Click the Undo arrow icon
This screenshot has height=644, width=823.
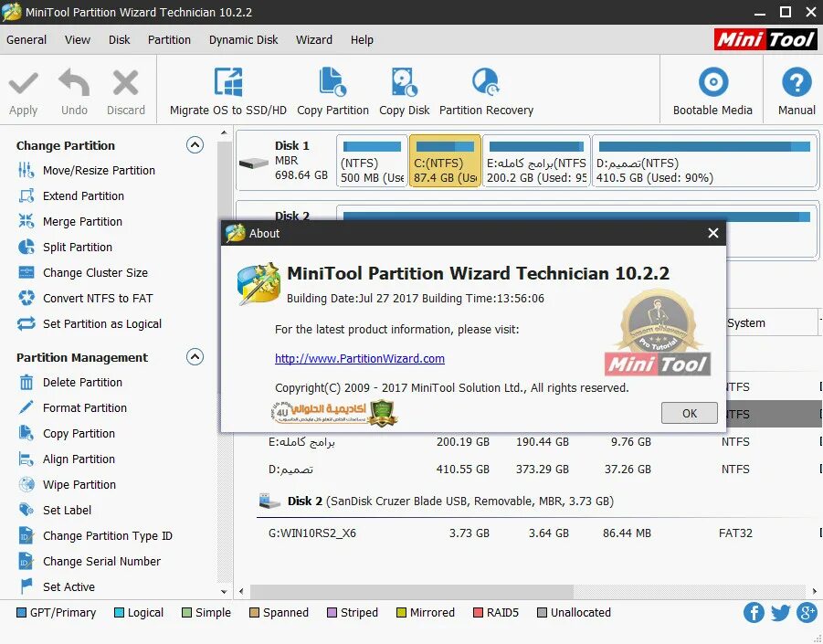tap(74, 82)
